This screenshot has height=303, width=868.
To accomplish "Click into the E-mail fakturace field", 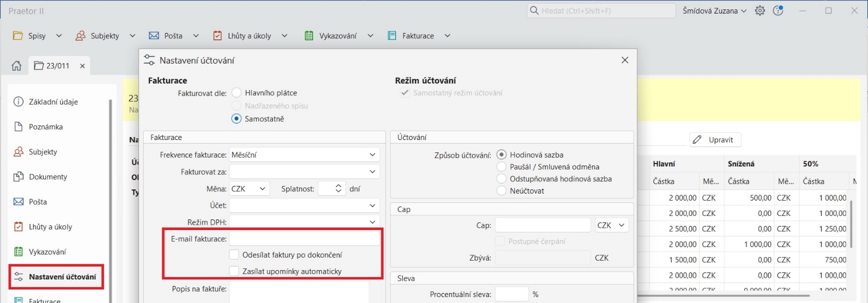I will [304, 238].
